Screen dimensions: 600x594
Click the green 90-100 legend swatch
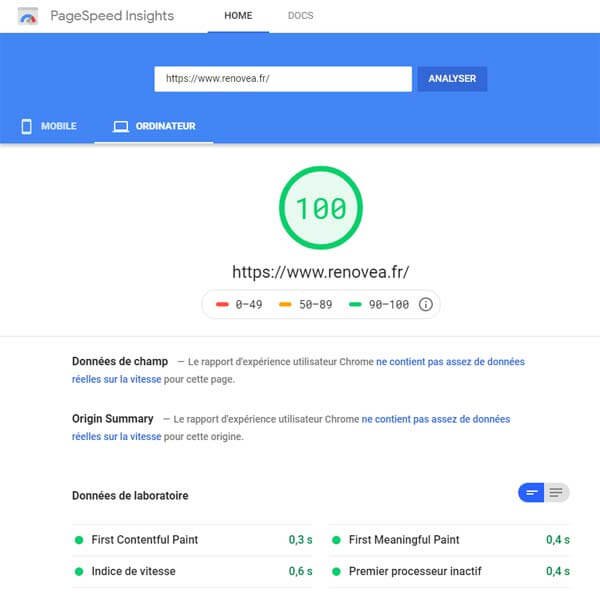354,304
